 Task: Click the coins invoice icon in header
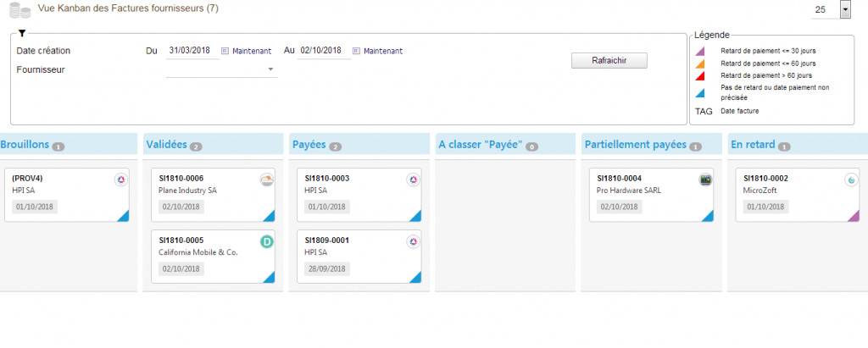20,10
